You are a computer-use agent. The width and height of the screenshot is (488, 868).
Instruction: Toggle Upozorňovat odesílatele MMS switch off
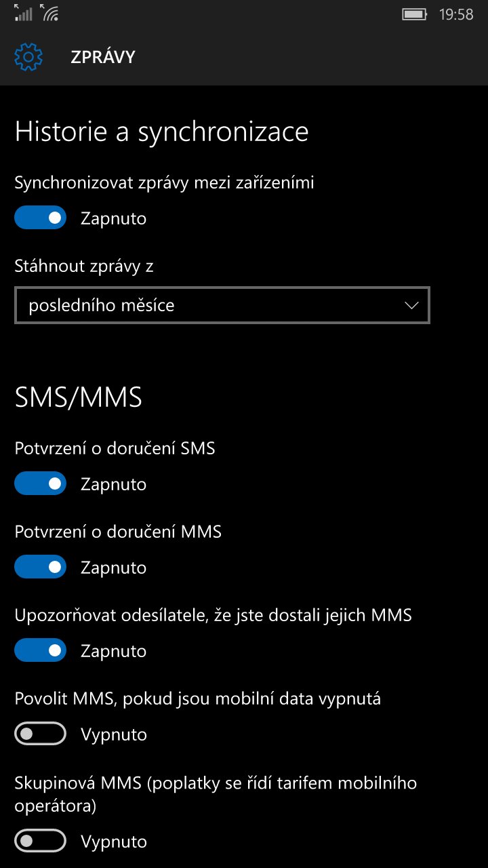click(41, 651)
